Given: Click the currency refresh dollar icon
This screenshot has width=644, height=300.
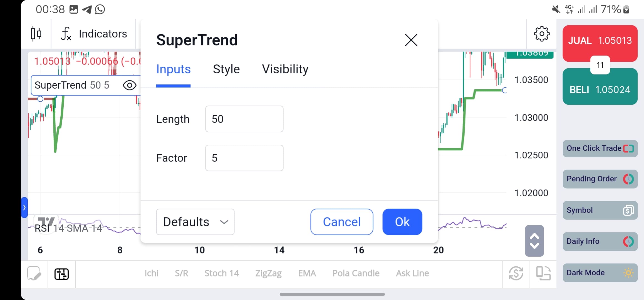Looking at the screenshot, I should tap(516, 274).
